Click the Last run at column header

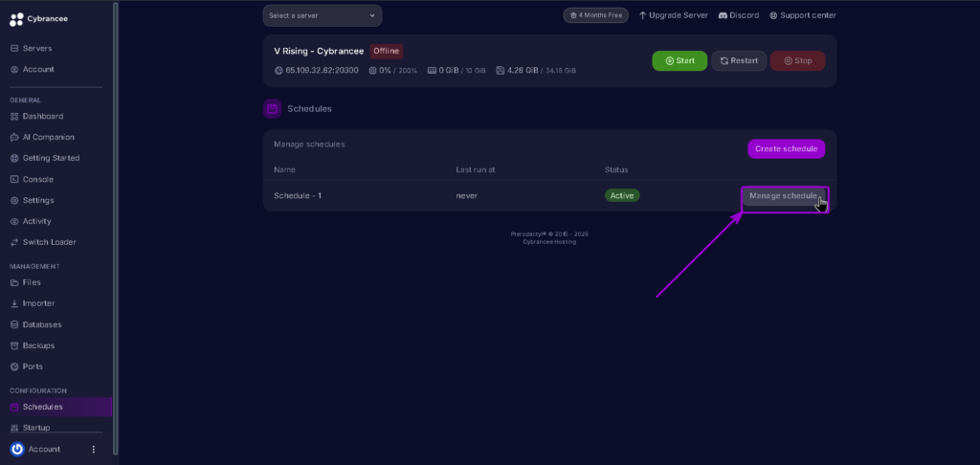tap(476, 170)
